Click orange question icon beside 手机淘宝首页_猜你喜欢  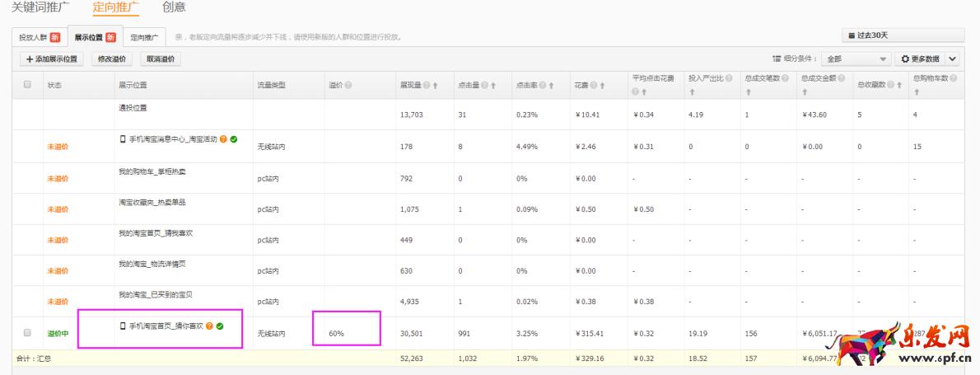coord(209,326)
